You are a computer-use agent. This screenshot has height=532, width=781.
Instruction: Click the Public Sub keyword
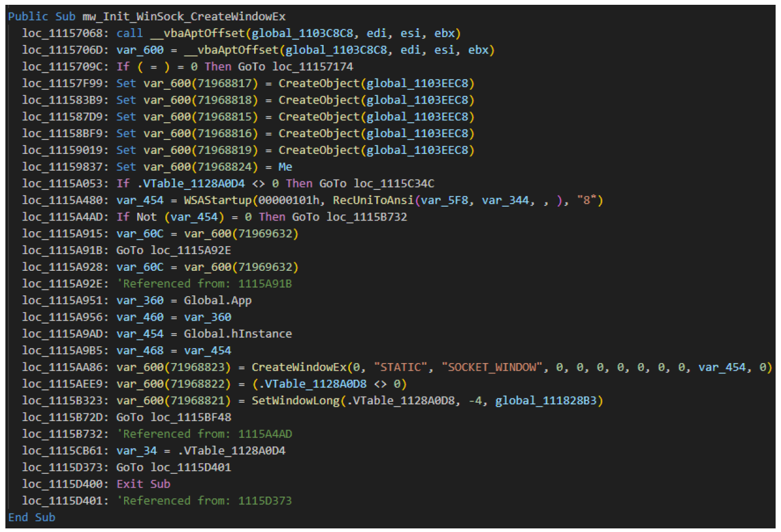pos(42,16)
